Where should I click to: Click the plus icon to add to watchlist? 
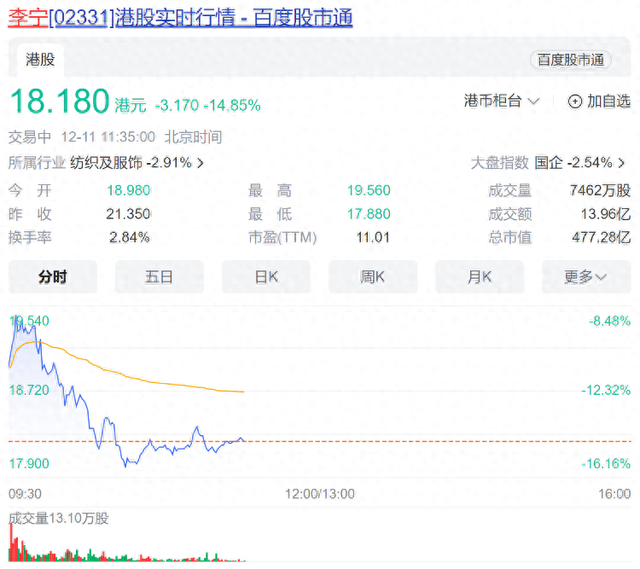[575, 101]
